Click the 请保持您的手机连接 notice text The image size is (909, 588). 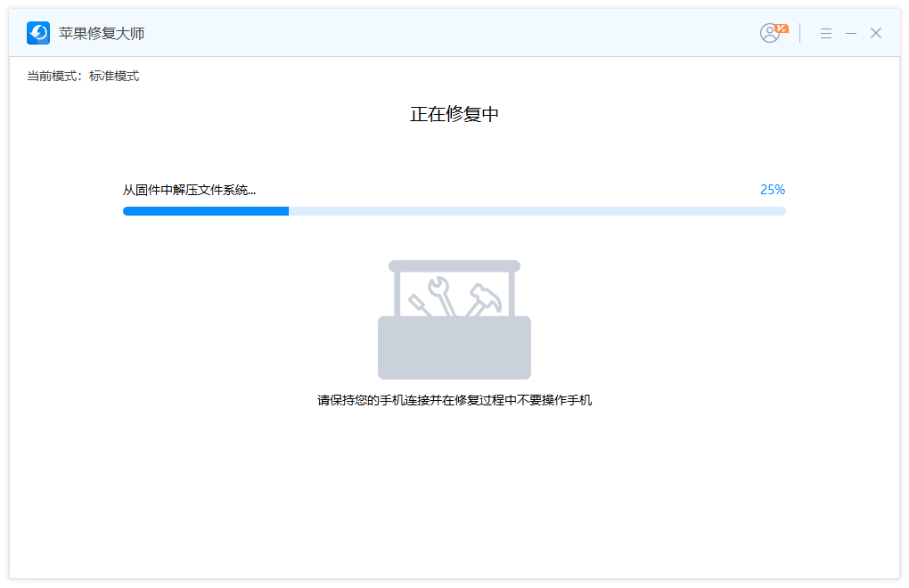tap(454, 400)
